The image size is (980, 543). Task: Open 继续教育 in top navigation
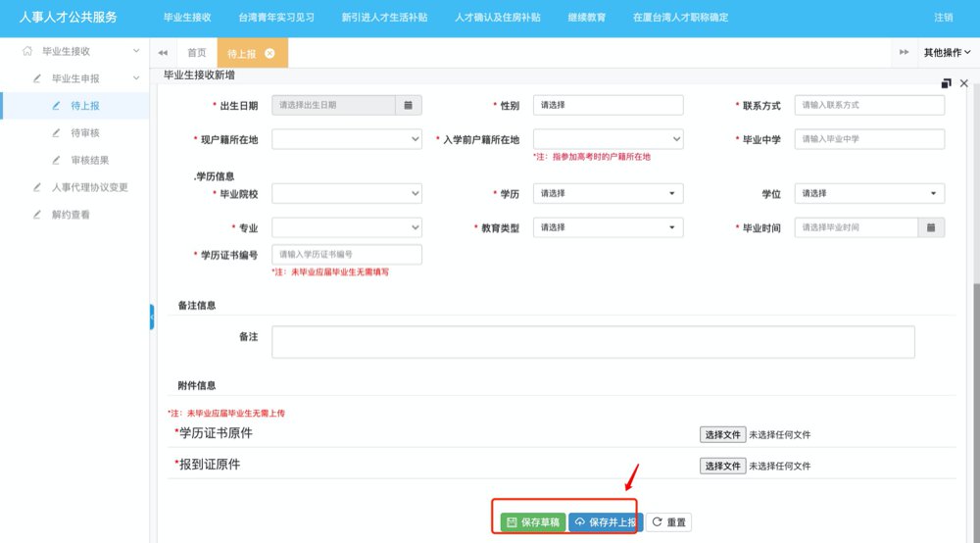(x=587, y=18)
